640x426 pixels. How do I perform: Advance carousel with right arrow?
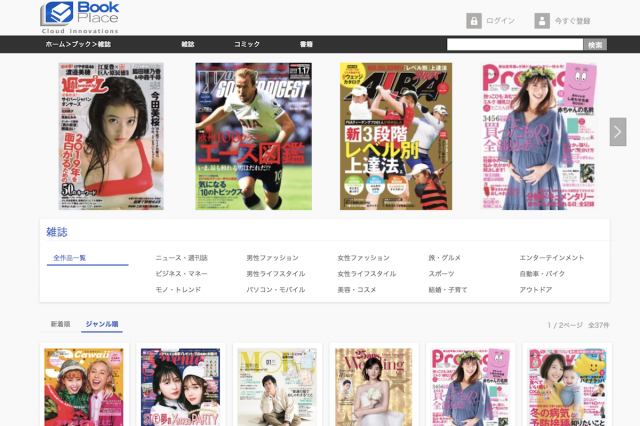click(618, 132)
